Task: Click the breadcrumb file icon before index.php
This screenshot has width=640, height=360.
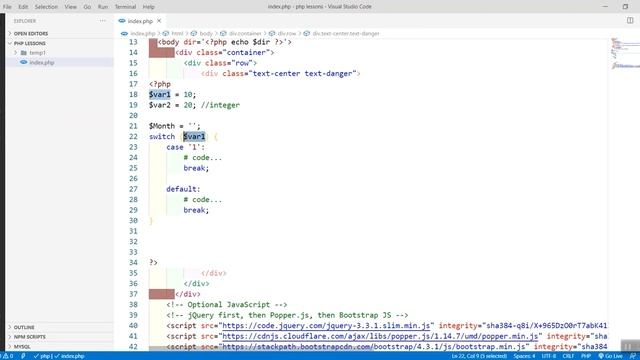Action: 124,33
